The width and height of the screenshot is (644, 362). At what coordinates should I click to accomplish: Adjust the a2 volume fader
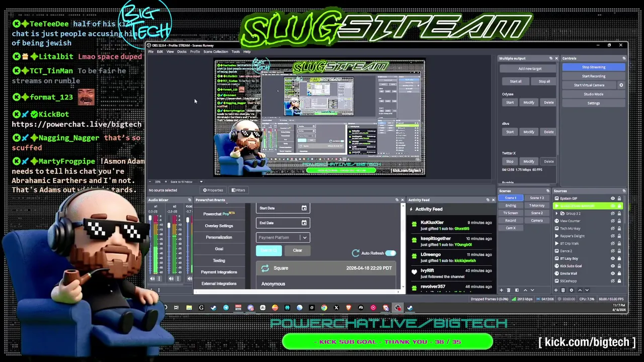[x=169, y=226]
